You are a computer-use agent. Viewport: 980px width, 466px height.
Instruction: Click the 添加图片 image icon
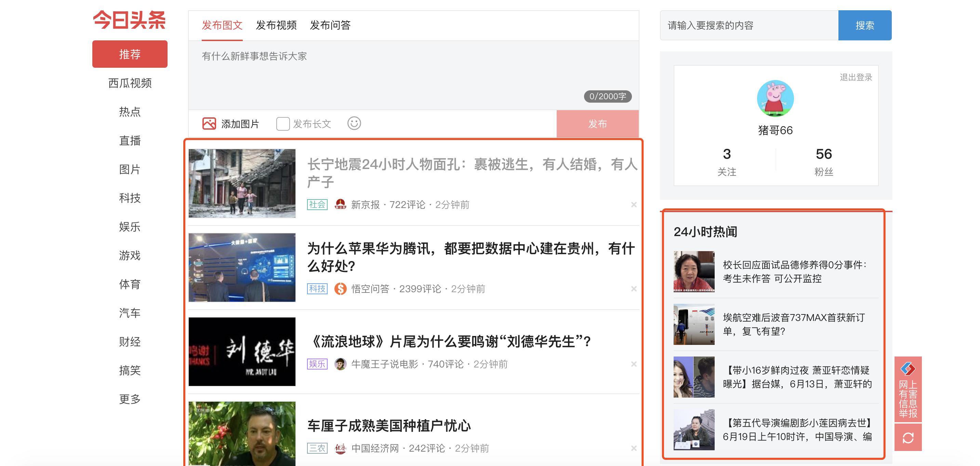(x=209, y=124)
